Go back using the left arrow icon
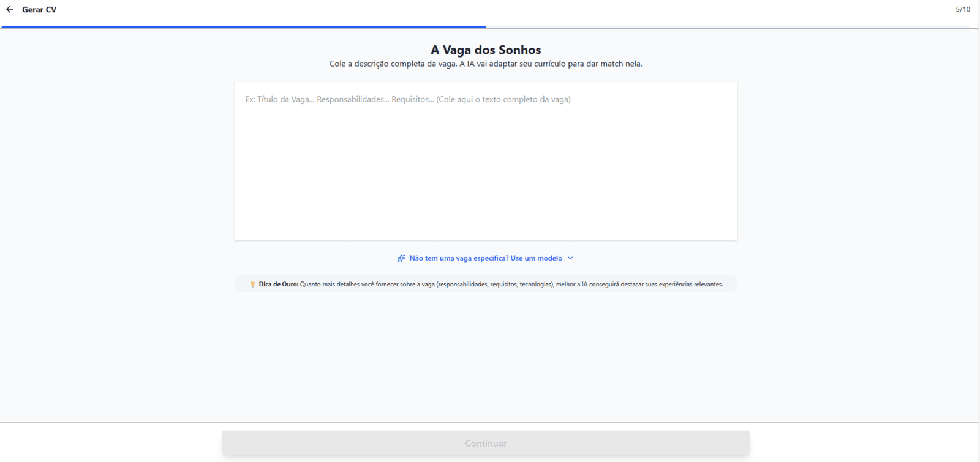The width and height of the screenshot is (980, 462). pos(10,9)
